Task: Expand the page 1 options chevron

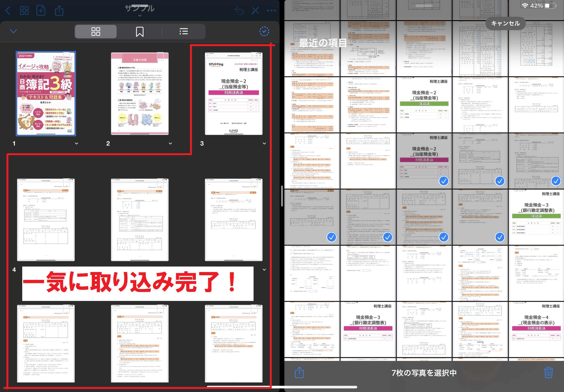Action: click(x=76, y=143)
